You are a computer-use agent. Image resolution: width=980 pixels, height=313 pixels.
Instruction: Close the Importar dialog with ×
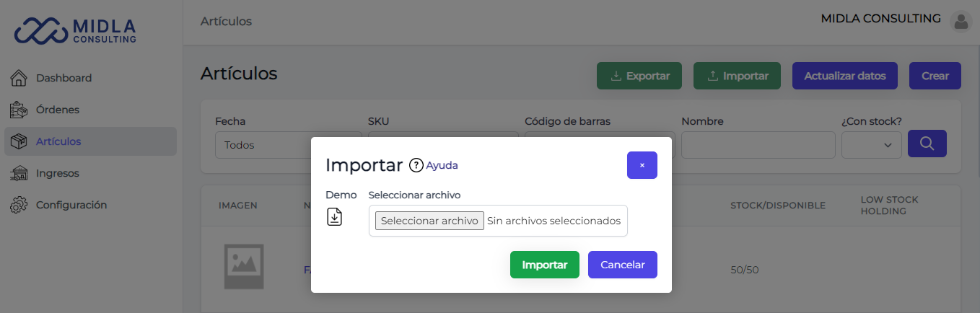642,165
